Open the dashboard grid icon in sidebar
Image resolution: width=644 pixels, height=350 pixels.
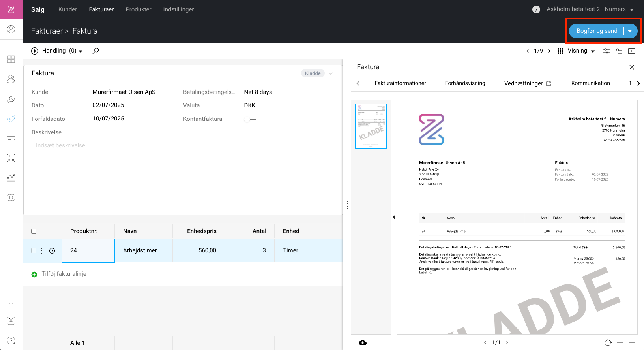coord(11,59)
